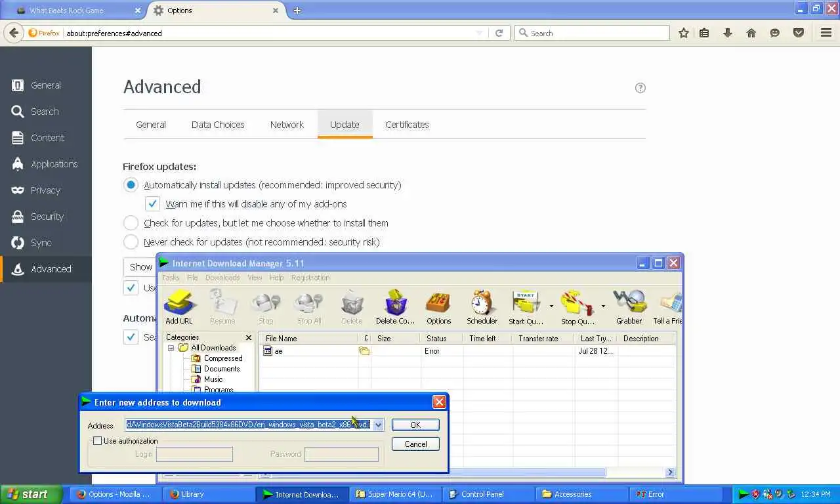This screenshot has height=504, width=840.
Task: Open the Stop Queue dropdown arrow
Action: [603, 306]
